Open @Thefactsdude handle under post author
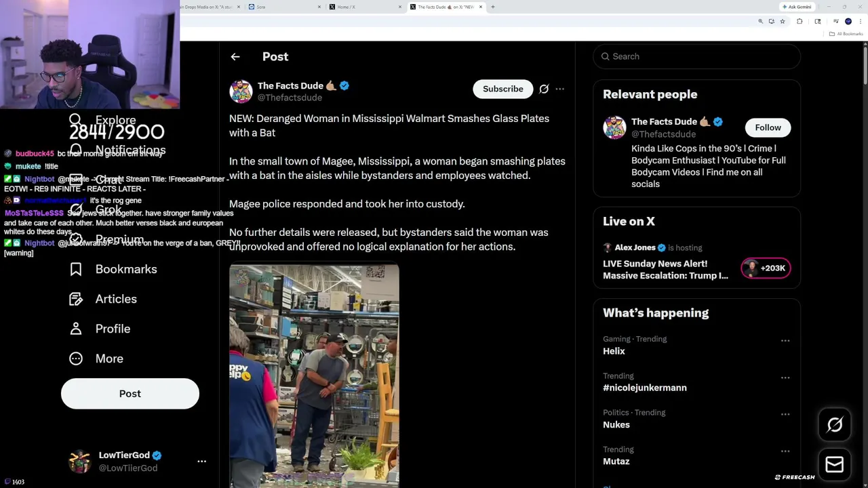 (290, 98)
